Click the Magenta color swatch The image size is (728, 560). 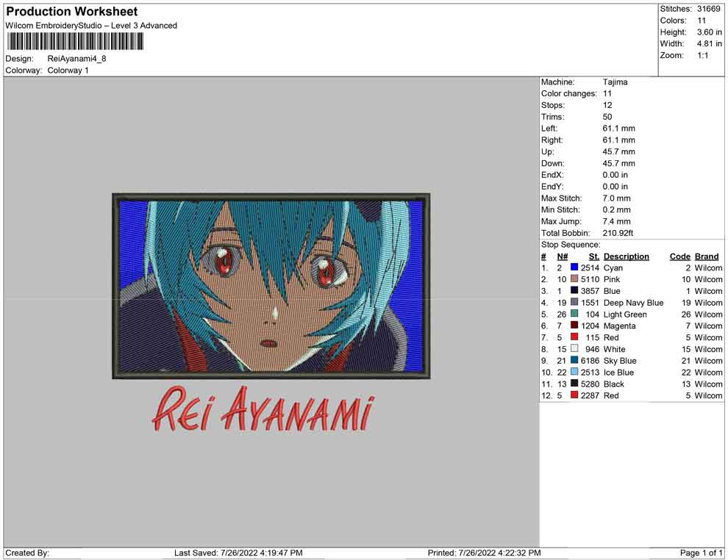coord(574,326)
